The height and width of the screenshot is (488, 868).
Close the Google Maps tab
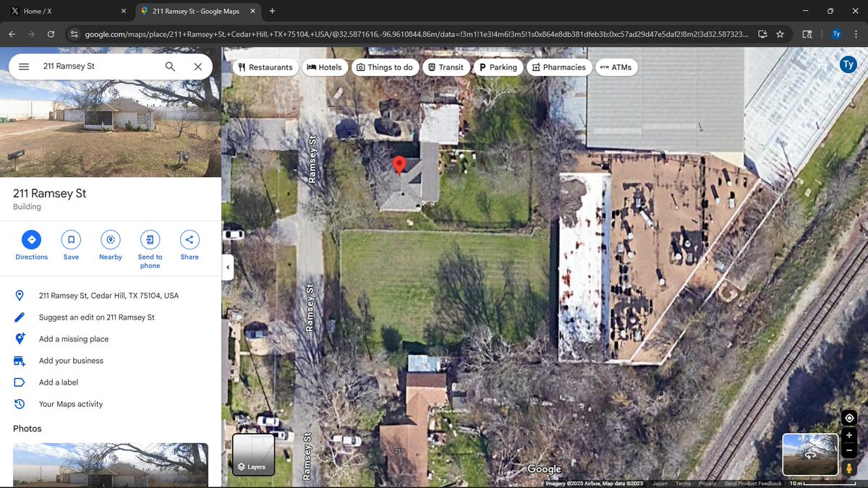point(252,12)
